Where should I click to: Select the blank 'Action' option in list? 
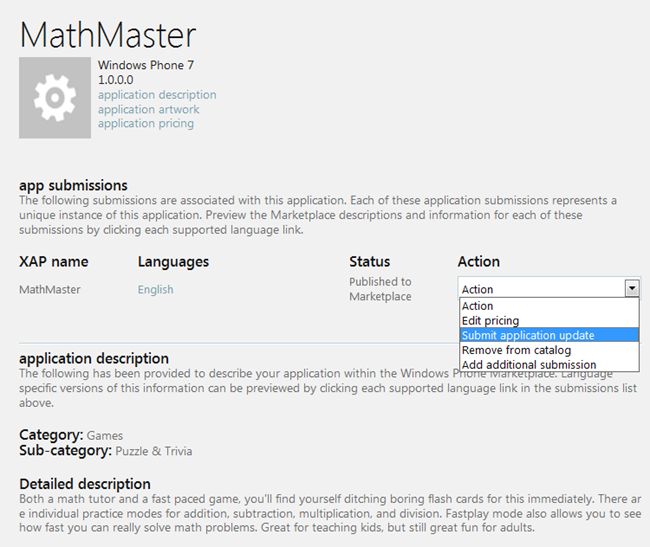549,306
